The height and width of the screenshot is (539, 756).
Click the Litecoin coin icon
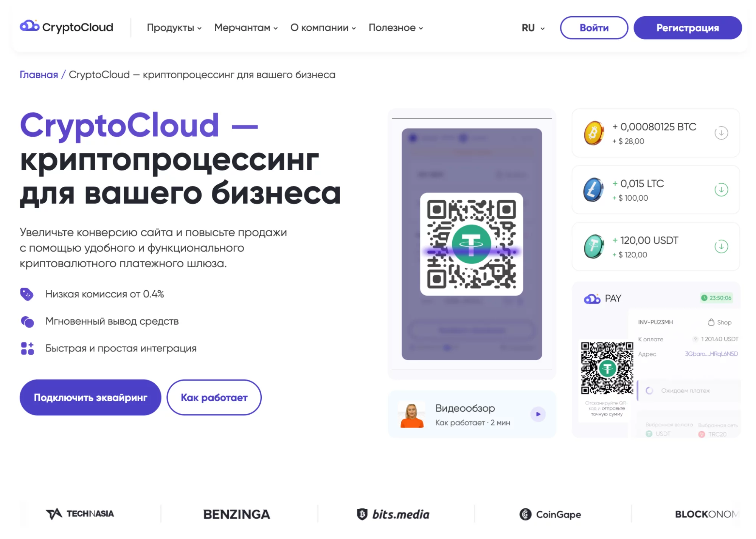pos(593,190)
